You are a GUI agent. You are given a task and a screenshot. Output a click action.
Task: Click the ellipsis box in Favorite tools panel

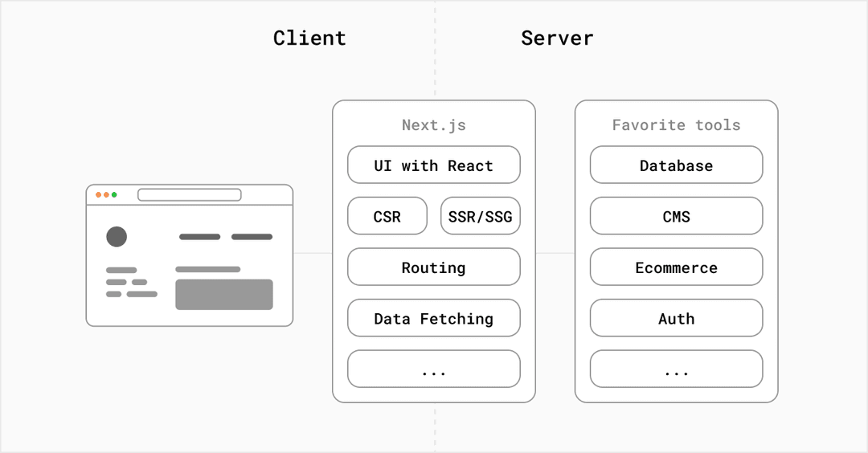point(676,369)
